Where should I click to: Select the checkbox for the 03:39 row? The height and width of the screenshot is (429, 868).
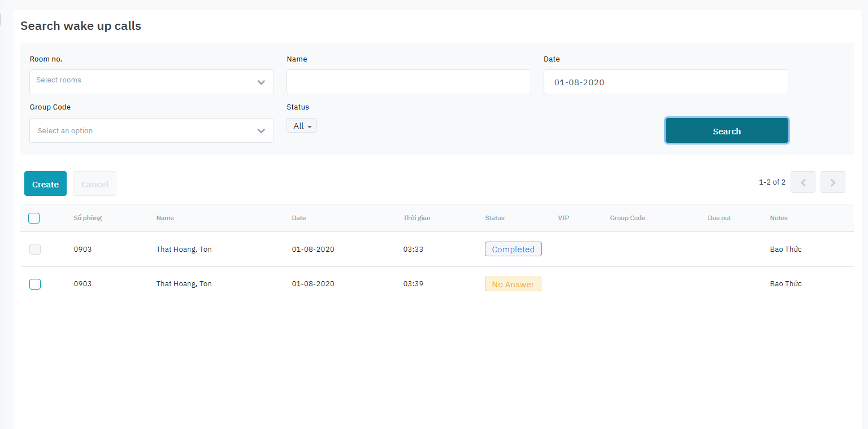(x=35, y=284)
